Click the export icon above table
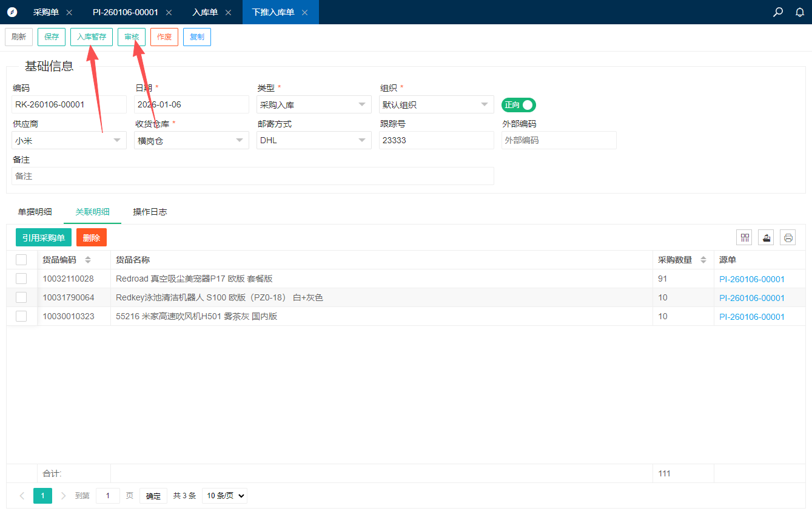 (766, 238)
